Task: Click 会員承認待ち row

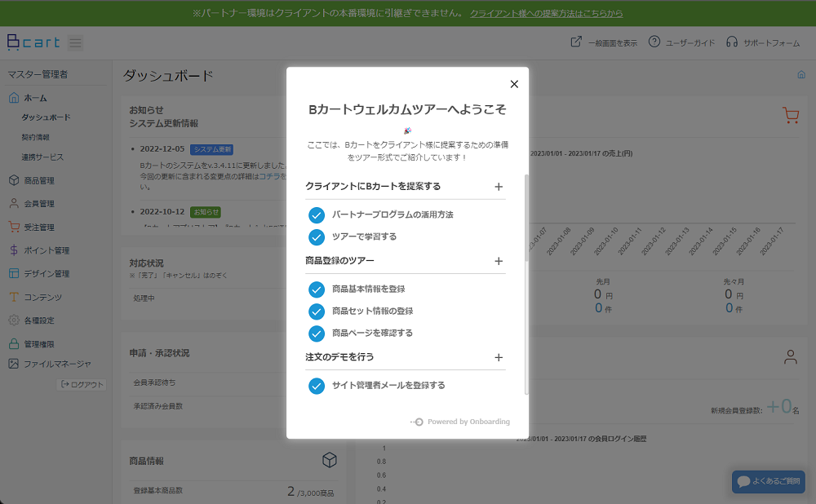Action: tap(208, 382)
